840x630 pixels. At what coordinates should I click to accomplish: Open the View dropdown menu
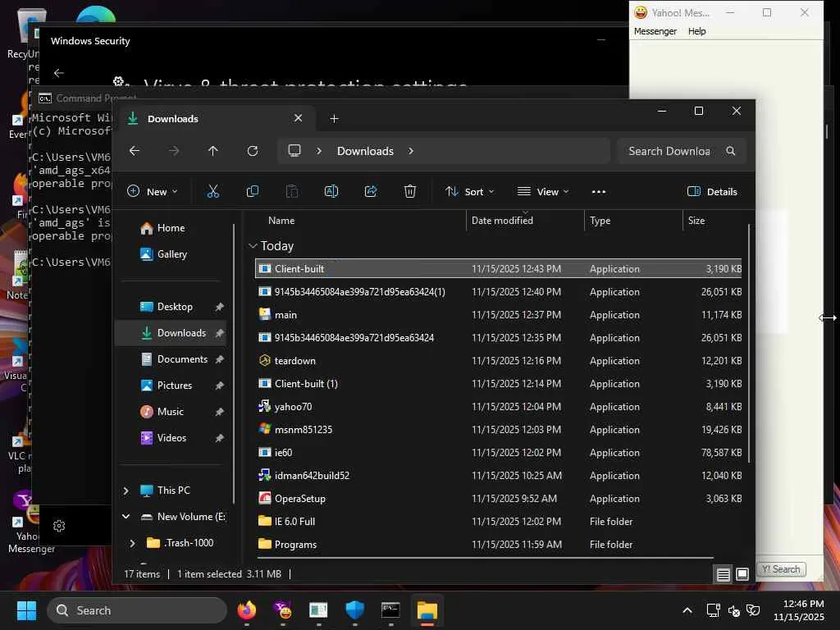click(x=543, y=191)
